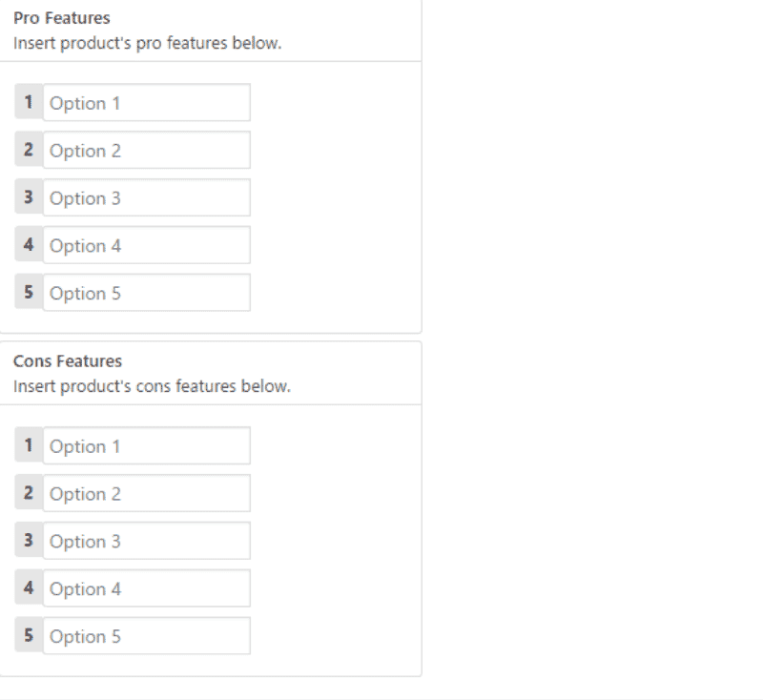Focus Option 2 input in Cons Features

coord(146,494)
